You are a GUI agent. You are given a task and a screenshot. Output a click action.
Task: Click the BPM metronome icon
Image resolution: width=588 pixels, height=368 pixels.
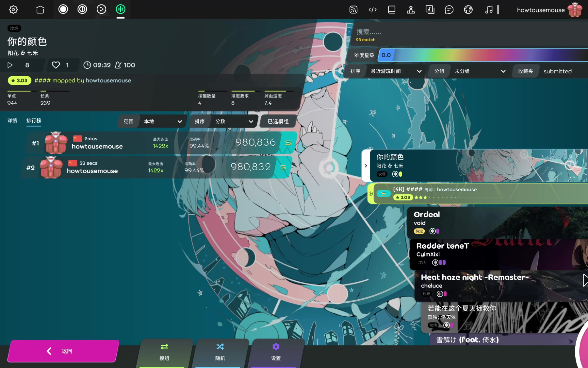(118, 65)
